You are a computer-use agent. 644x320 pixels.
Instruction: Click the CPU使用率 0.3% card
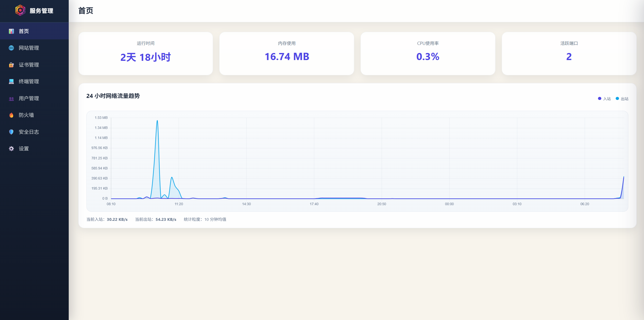428,54
